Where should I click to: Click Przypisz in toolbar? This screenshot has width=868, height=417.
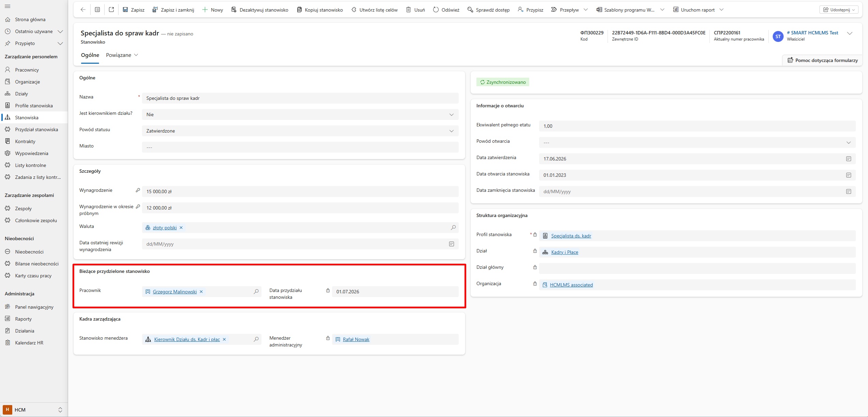point(531,10)
